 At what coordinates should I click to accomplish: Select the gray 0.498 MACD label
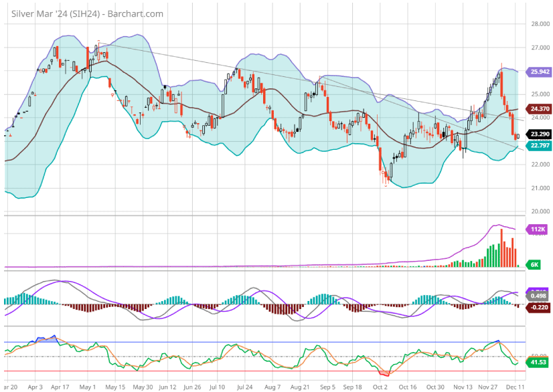(539, 296)
